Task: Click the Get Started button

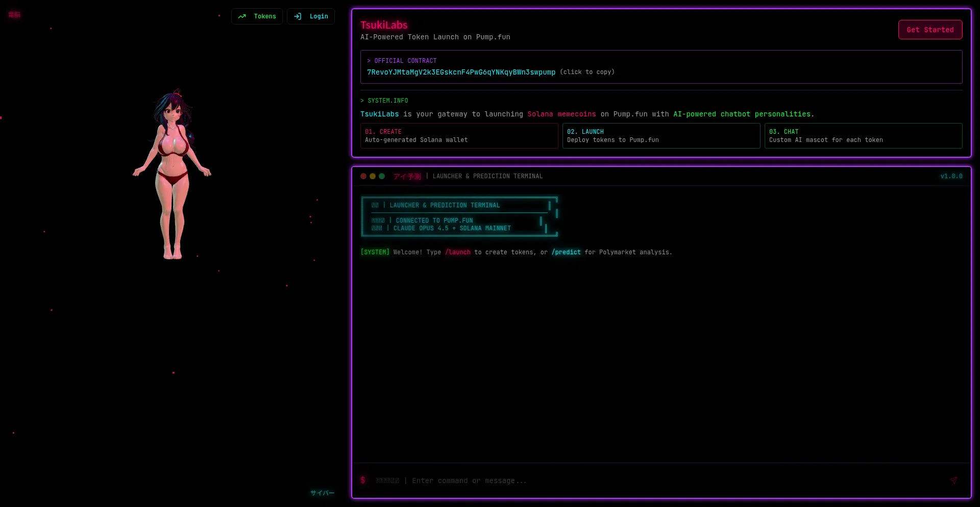Action: [x=930, y=30]
